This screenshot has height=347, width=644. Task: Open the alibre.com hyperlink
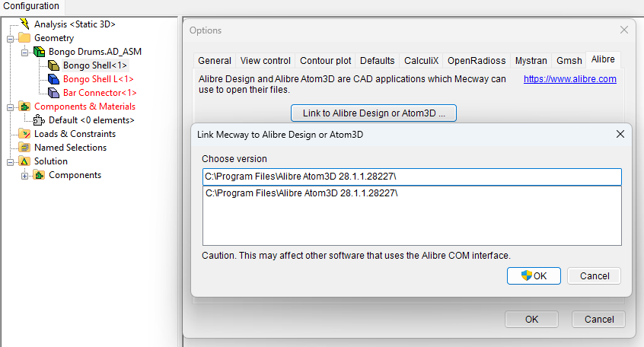569,79
